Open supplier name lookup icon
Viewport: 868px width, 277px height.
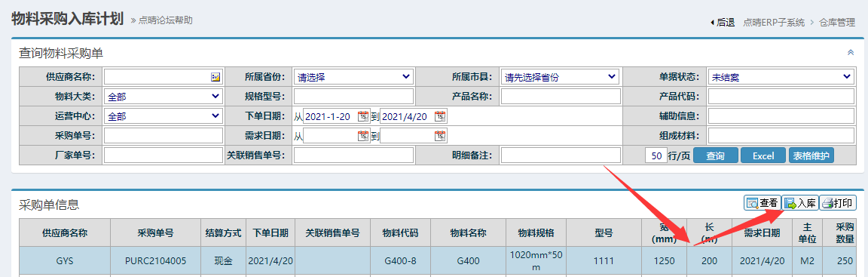point(216,77)
